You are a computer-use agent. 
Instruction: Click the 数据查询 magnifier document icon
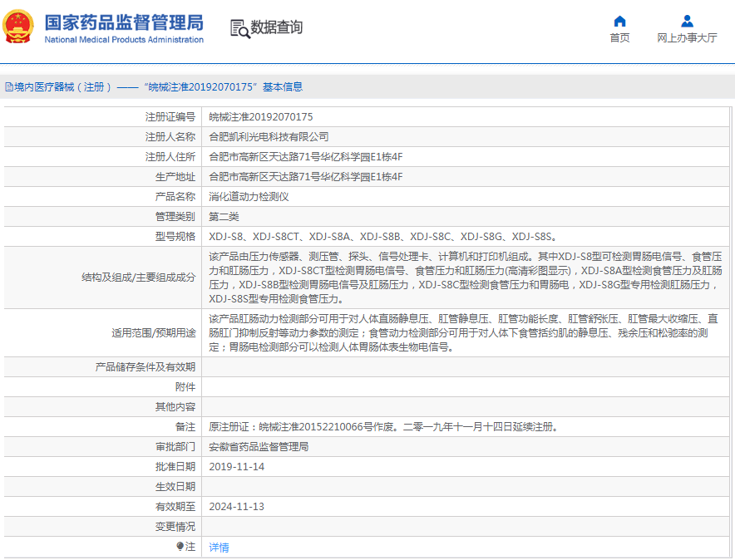coord(239,28)
